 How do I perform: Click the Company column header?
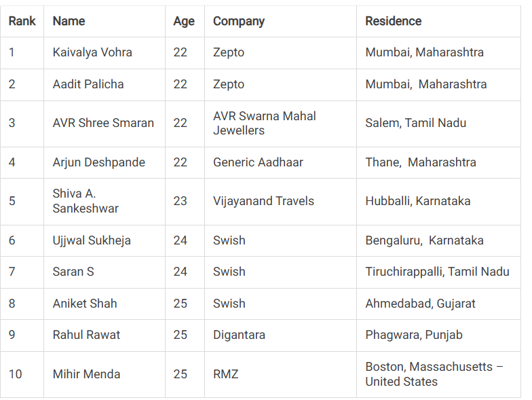point(239,22)
